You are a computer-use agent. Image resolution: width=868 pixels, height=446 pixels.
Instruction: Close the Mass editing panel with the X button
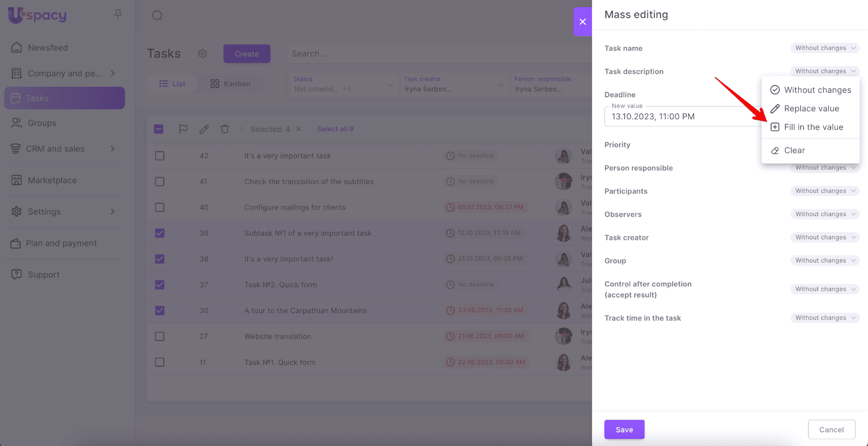[x=583, y=22]
